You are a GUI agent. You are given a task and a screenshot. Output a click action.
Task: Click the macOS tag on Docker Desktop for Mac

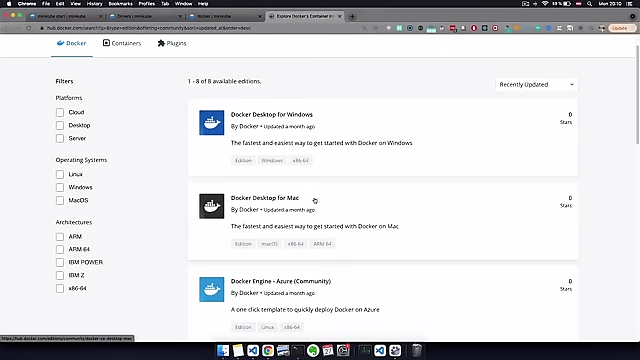(269, 244)
